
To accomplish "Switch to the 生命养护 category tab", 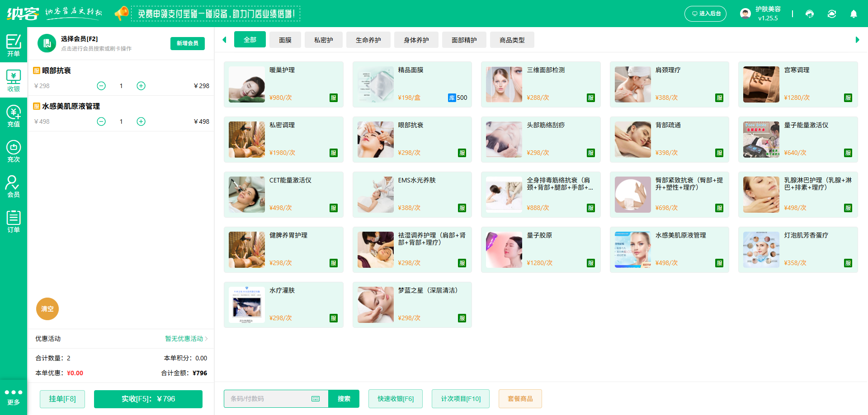I will point(368,40).
